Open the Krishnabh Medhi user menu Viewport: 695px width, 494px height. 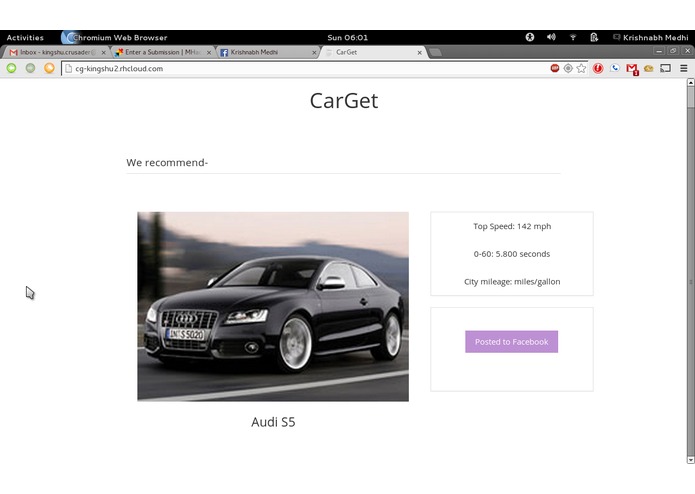(x=651, y=38)
